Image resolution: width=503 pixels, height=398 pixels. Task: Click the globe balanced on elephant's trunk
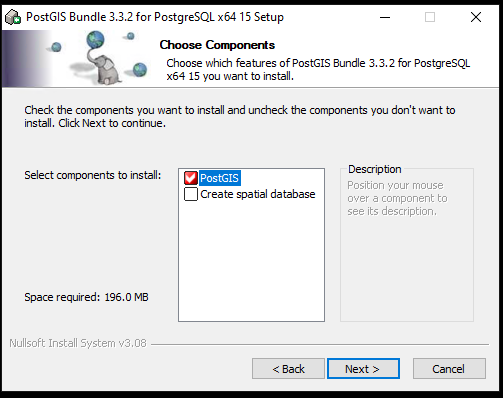click(95, 39)
